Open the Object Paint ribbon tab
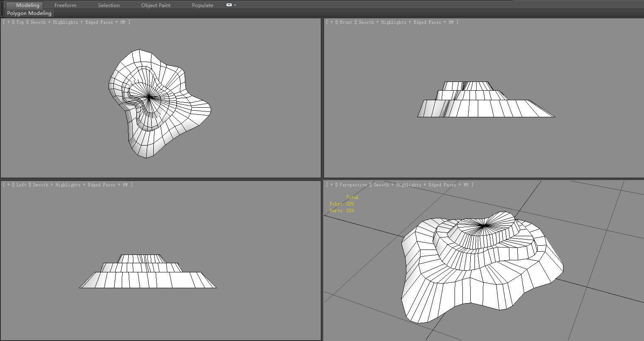Screen dimensions: 644x341 156,5
